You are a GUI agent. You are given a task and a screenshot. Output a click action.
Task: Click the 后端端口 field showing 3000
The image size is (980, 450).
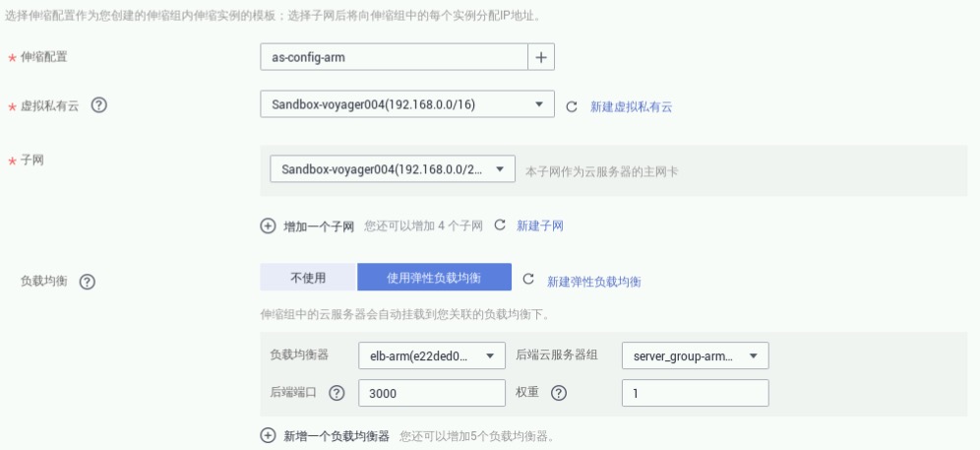pos(432,393)
